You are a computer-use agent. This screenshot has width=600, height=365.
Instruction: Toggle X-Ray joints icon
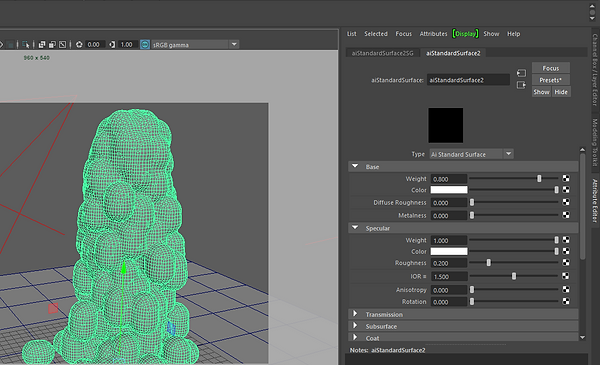[62, 44]
